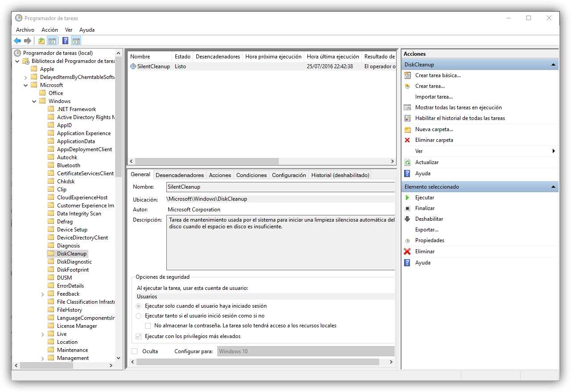Collapse the DiskCleanup actions section

click(553, 65)
